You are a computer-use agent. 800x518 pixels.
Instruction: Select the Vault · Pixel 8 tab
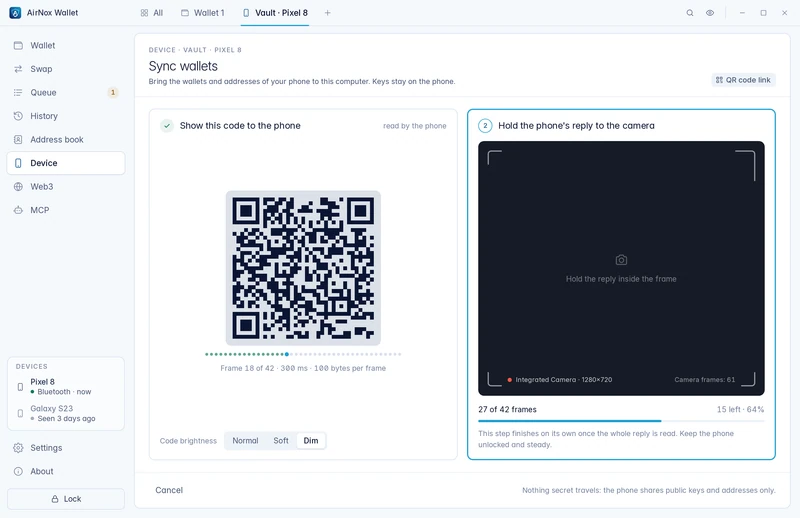point(276,13)
